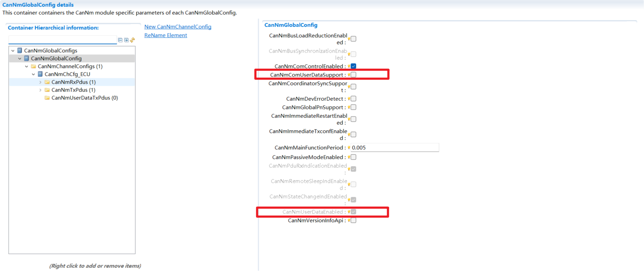Collapse the CanNmChannelConfigs tree node
This screenshot has height=272, width=644.
(27, 67)
